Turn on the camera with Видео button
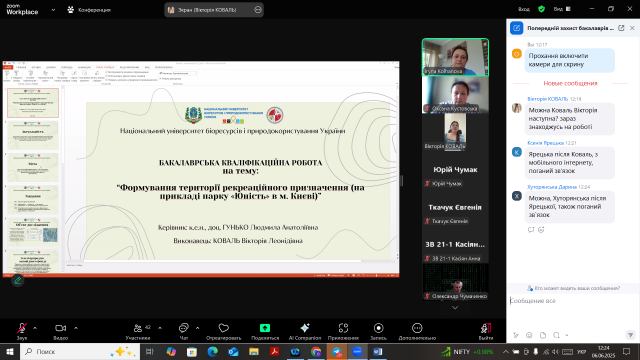 click(x=60, y=331)
